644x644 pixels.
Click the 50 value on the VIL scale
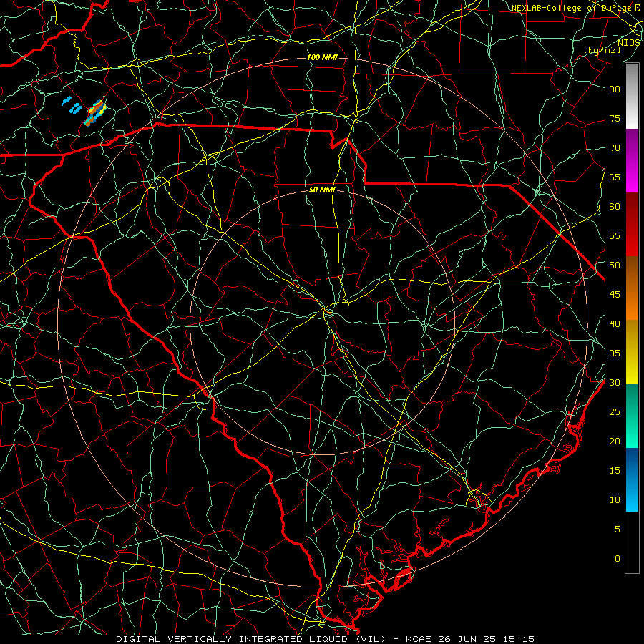[615, 265]
